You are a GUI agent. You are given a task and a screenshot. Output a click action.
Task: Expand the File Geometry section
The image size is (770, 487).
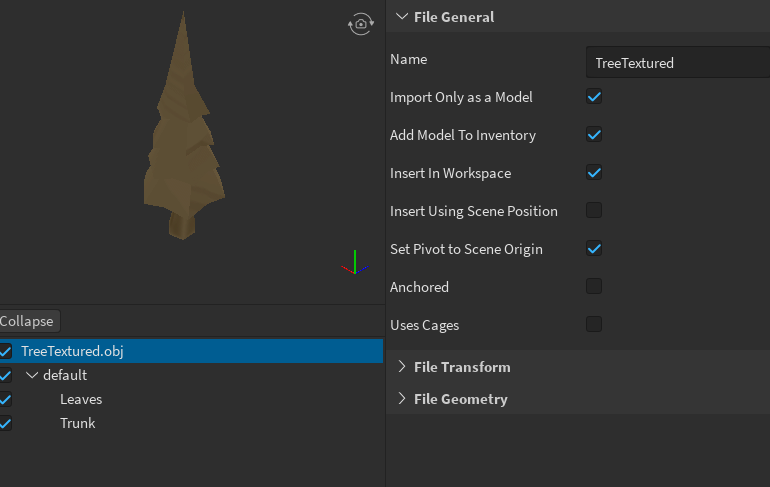(402, 399)
